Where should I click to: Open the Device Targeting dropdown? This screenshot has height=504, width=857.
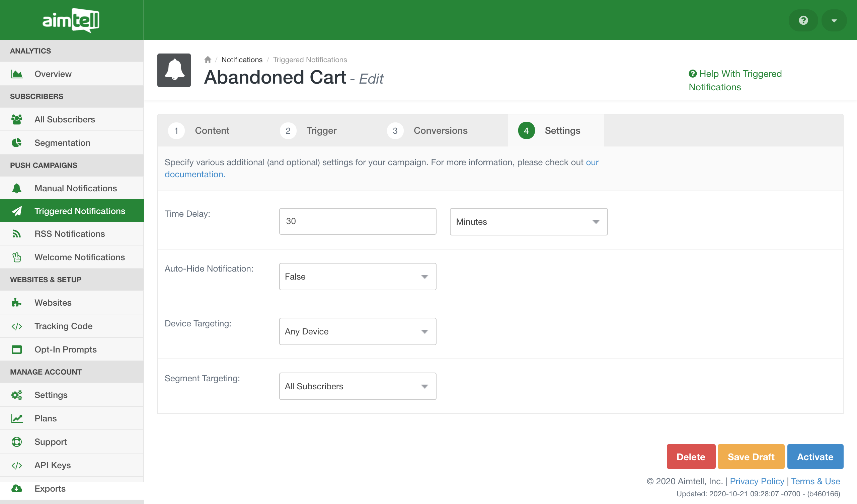[x=358, y=331]
